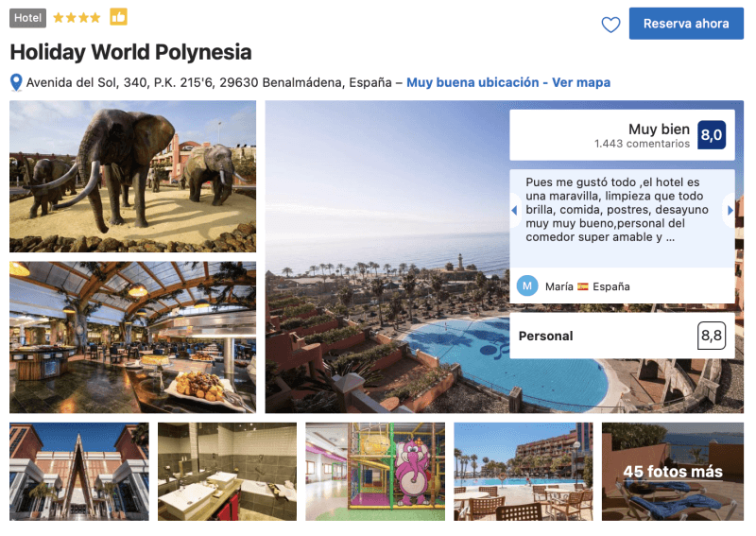Click the four-star rating icons

point(77,18)
